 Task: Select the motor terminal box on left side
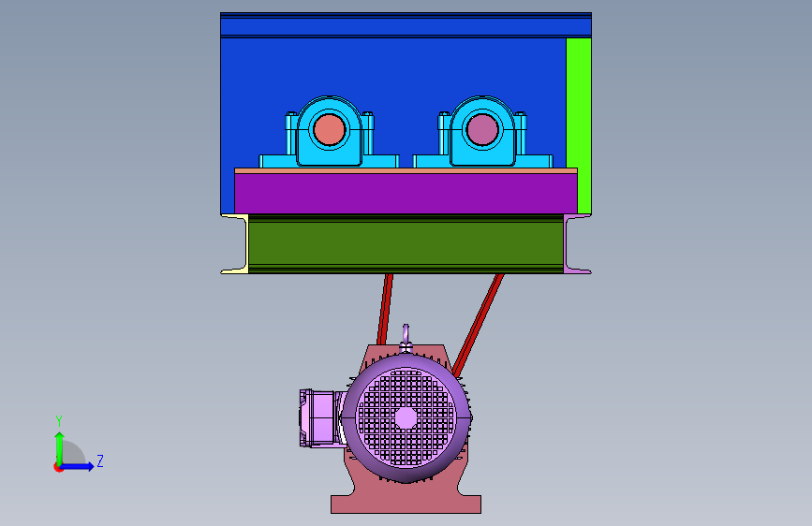click(321, 417)
